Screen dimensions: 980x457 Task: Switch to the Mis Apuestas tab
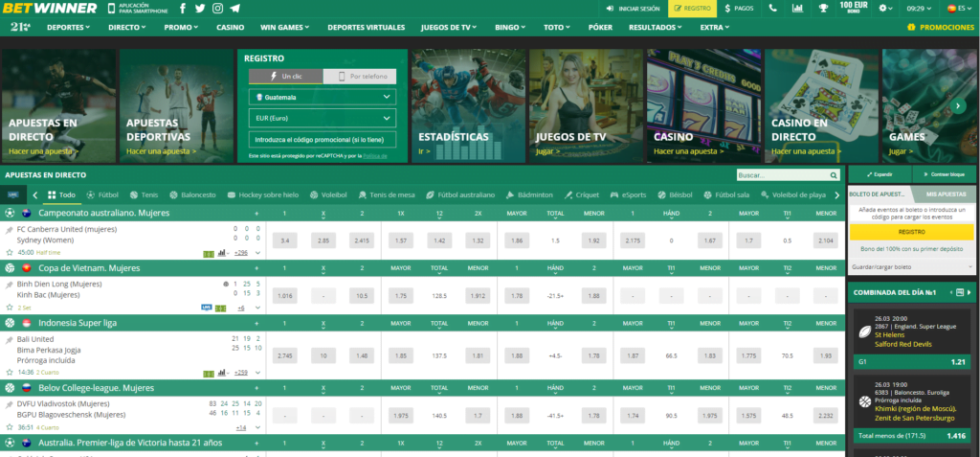click(x=943, y=194)
